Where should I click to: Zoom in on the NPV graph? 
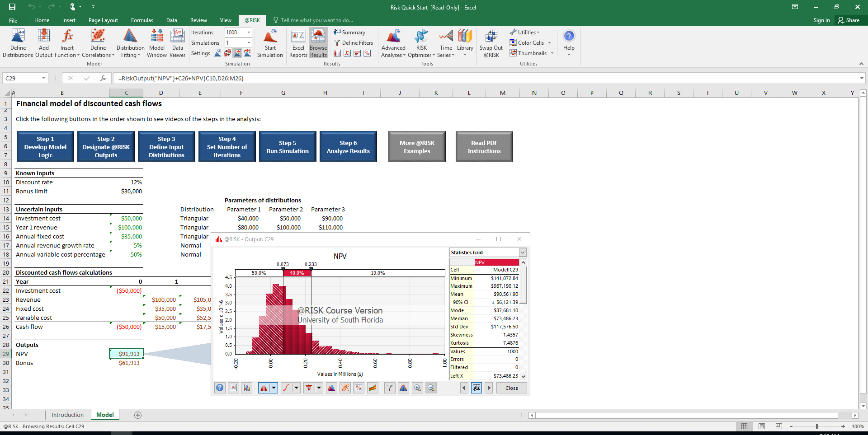point(417,388)
